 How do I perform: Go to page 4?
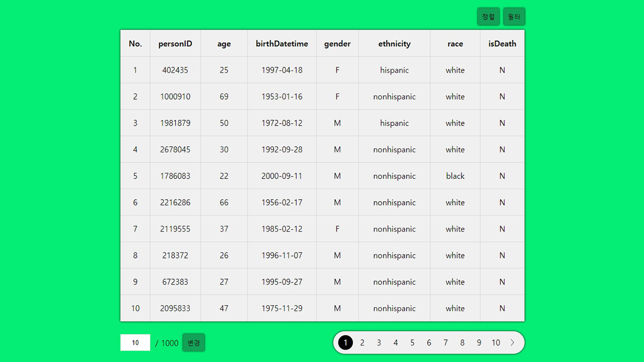click(x=395, y=342)
